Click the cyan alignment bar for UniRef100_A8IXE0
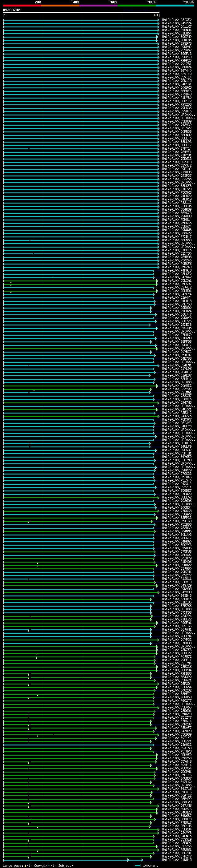The width and height of the screenshot is (197, 868). point(81,20)
